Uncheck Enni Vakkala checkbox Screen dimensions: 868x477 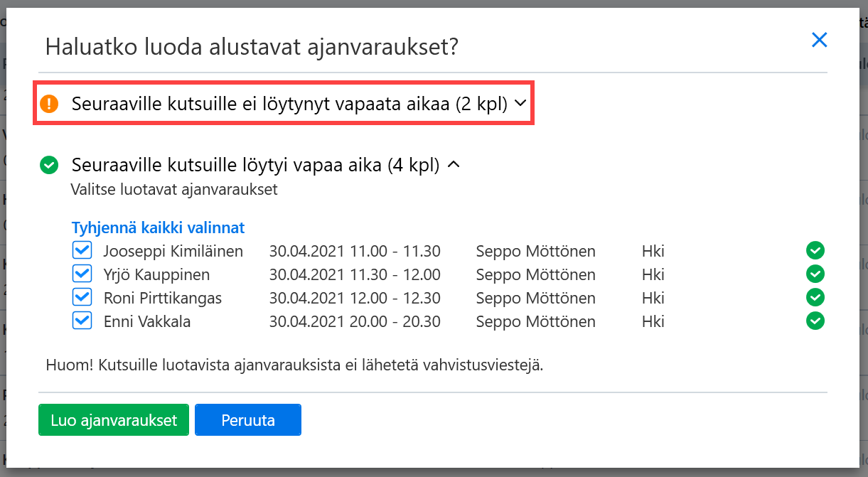click(x=82, y=321)
